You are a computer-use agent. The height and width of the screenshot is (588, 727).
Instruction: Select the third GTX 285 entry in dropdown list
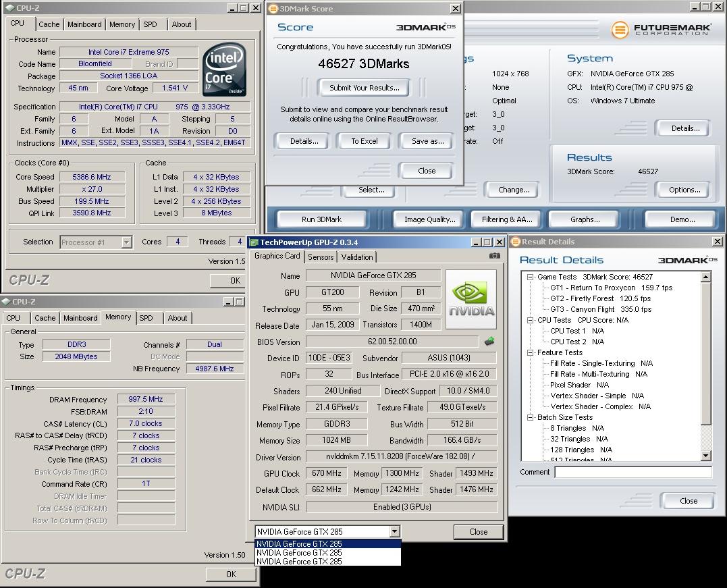point(328,562)
